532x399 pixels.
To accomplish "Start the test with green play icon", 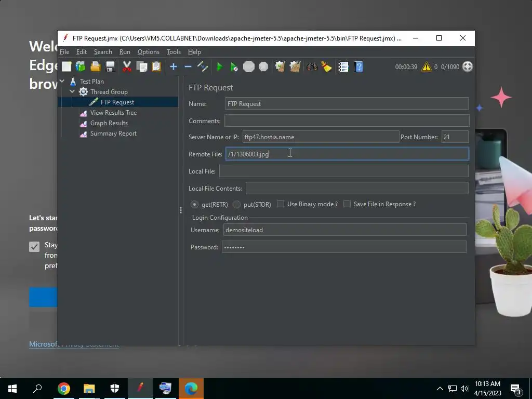I will point(220,67).
